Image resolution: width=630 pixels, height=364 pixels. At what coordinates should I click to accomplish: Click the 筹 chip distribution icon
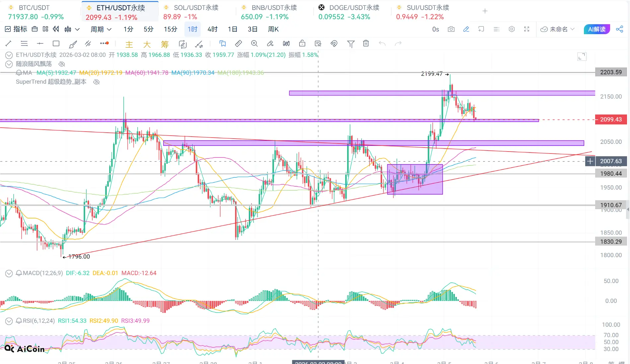165,44
